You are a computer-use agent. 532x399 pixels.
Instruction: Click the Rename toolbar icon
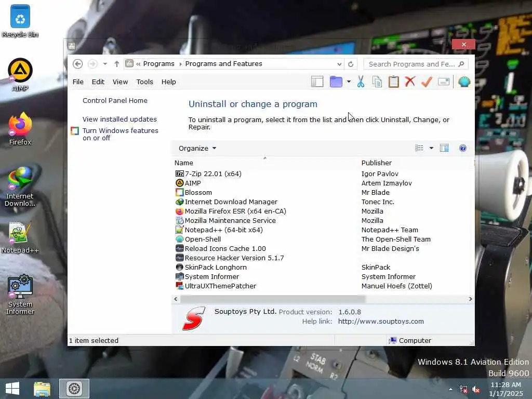[x=444, y=82]
